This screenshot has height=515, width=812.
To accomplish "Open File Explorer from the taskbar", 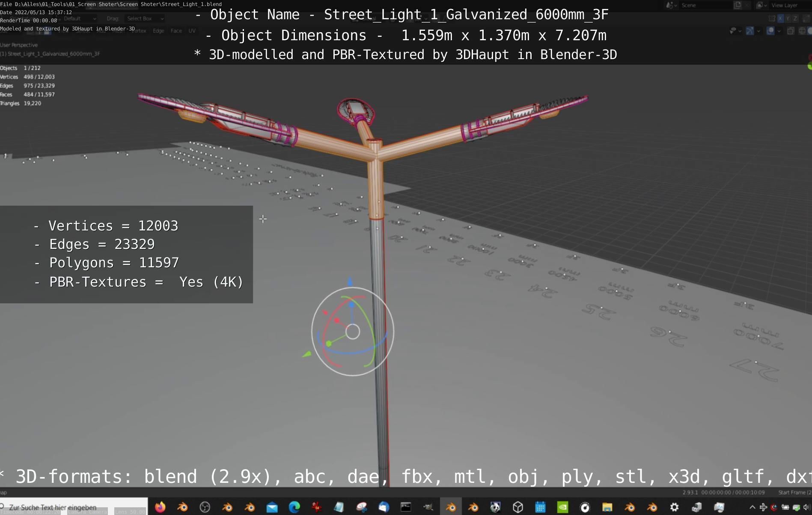I will (607, 507).
